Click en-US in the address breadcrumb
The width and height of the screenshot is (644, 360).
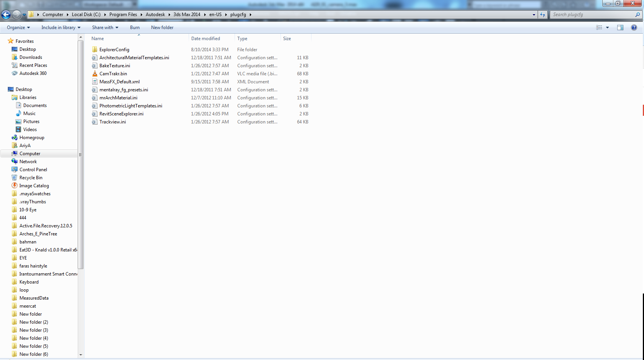(215, 15)
